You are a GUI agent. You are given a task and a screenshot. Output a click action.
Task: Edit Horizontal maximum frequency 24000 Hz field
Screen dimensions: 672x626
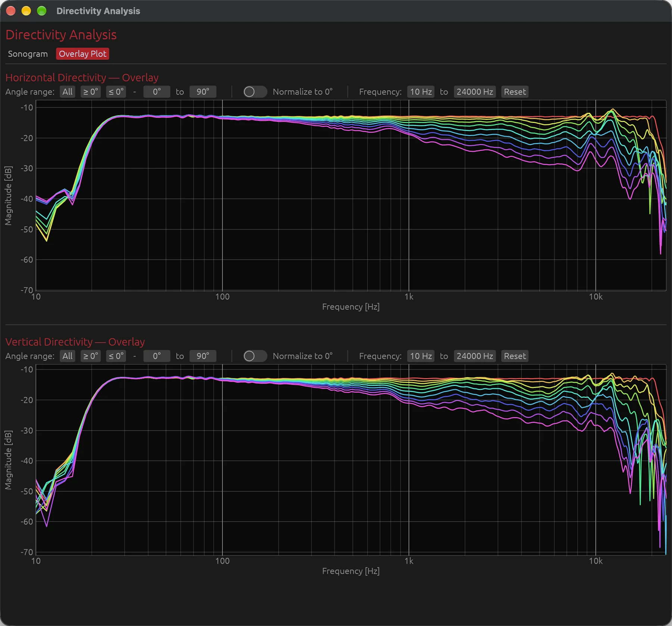click(x=475, y=92)
